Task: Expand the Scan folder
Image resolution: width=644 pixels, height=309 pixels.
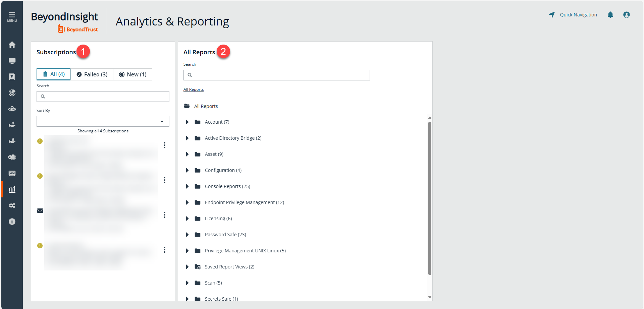Action: tap(187, 283)
